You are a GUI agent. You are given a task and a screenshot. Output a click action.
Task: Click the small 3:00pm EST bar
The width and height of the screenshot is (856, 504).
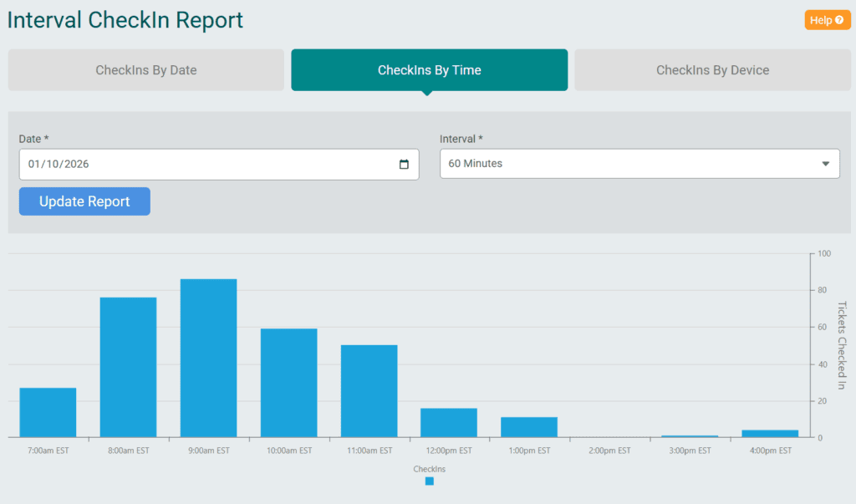[690, 435]
